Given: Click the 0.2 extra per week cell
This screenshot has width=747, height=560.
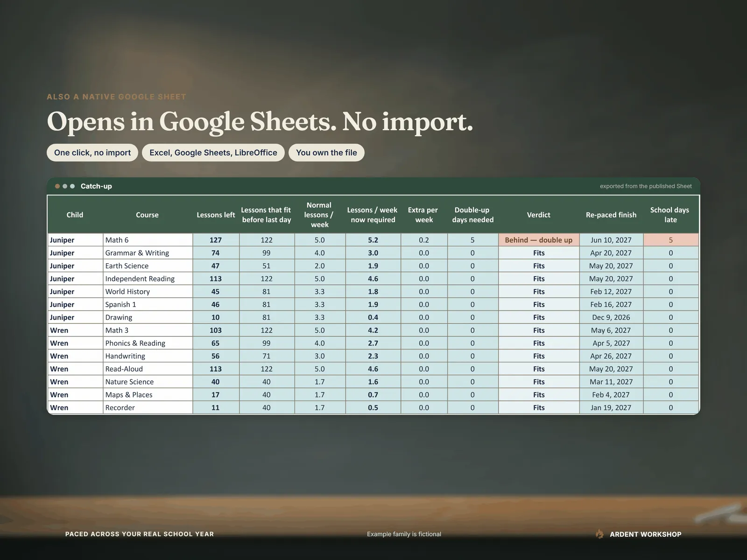Looking at the screenshot, I should click(x=424, y=240).
